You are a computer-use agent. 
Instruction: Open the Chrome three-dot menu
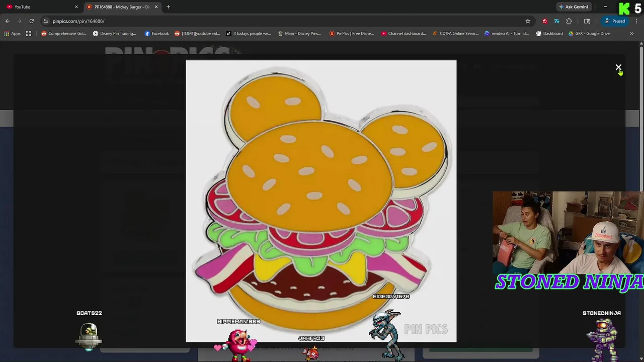click(636, 21)
